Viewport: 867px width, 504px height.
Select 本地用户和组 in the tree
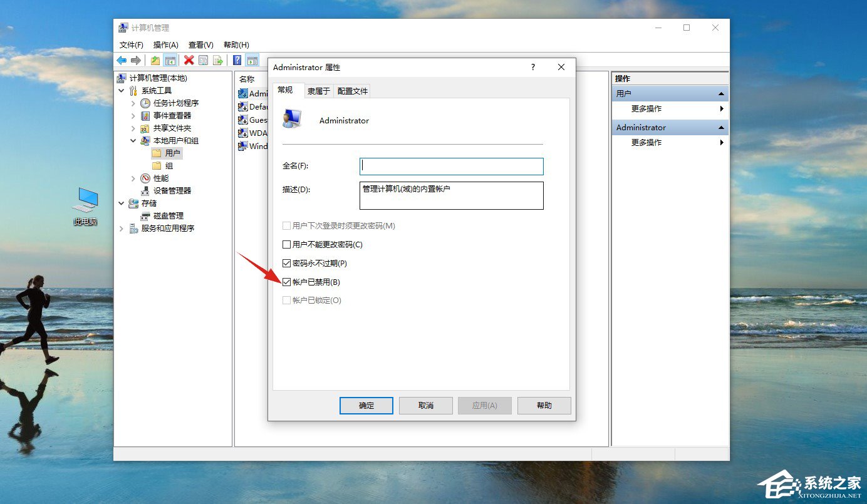tap(169, 141)
